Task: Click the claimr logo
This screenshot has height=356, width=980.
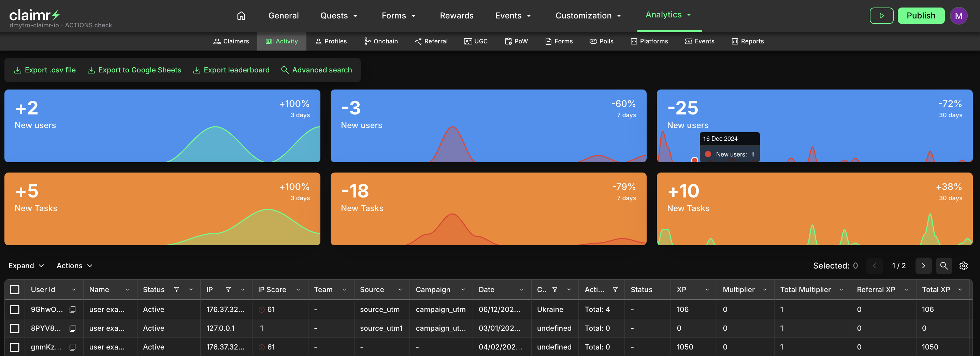Action: tap(34, 15)
